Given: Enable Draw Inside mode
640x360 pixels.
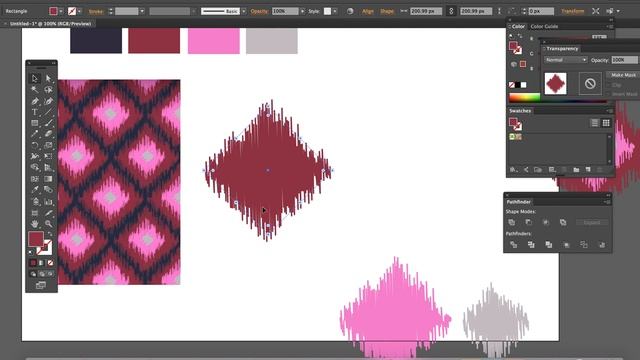Looking at the screenshot, I should point(50,274).
